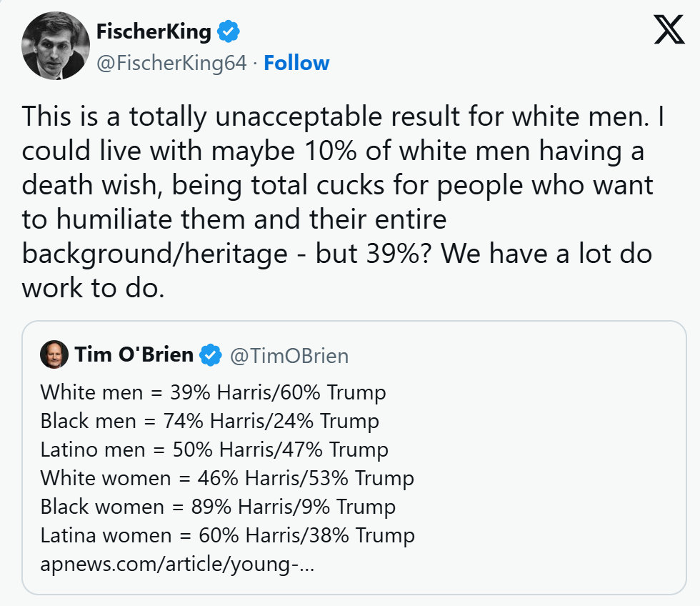700x606 pixels.
Task: Click the "Latino men = 50% Harris" line
Action: [x=214, y=449]
